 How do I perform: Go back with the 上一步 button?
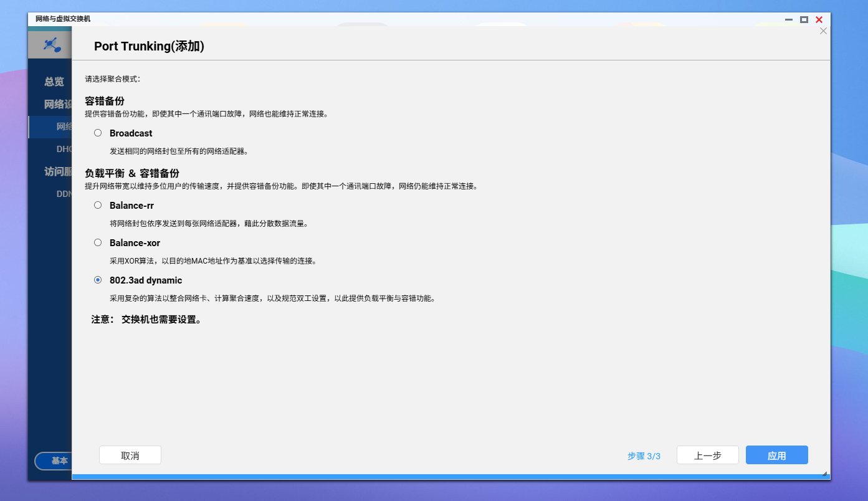point(707,456)
